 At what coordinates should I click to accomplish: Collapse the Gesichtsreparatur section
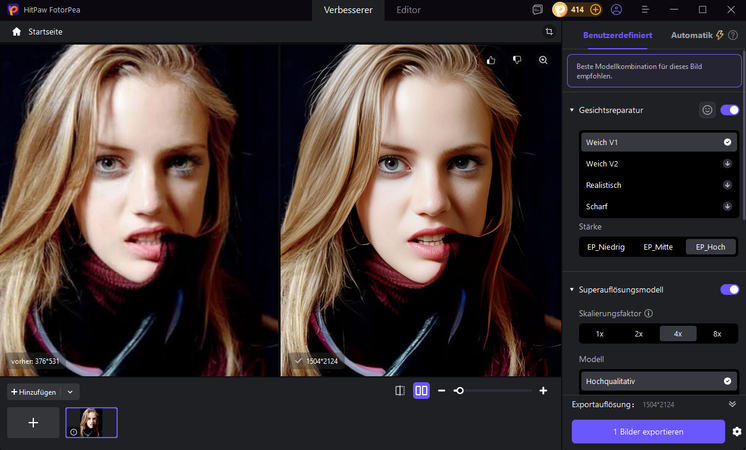click(571, 110)
